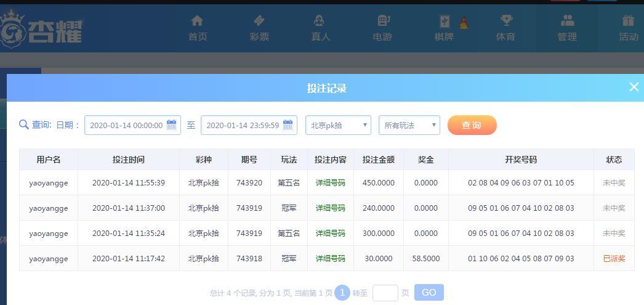Screen dimensions: 644x305
Task: Click the slot machine icon above 电游
Action: click(383, 20)
